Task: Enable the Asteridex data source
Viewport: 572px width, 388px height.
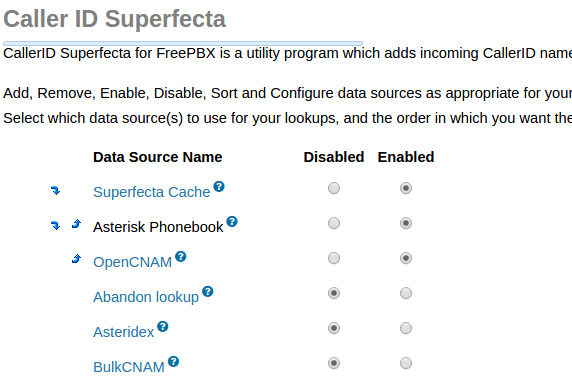Action: click(x=406, y=328)
